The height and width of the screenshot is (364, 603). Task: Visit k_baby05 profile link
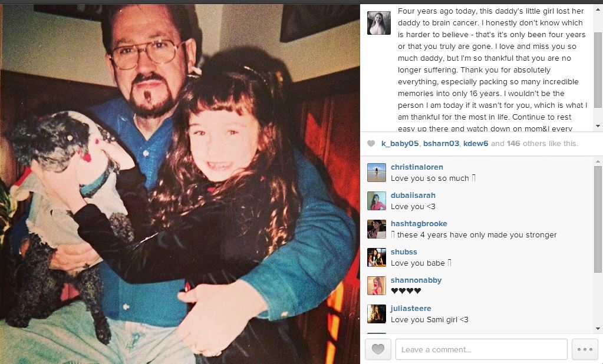coord(400,143)
